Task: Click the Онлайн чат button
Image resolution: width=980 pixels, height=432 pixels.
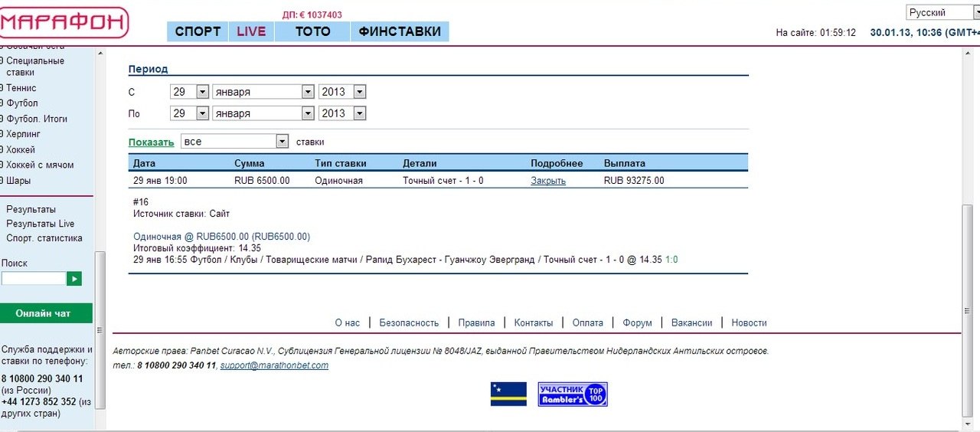Action: pyautogui.click(x=46, y=313)
